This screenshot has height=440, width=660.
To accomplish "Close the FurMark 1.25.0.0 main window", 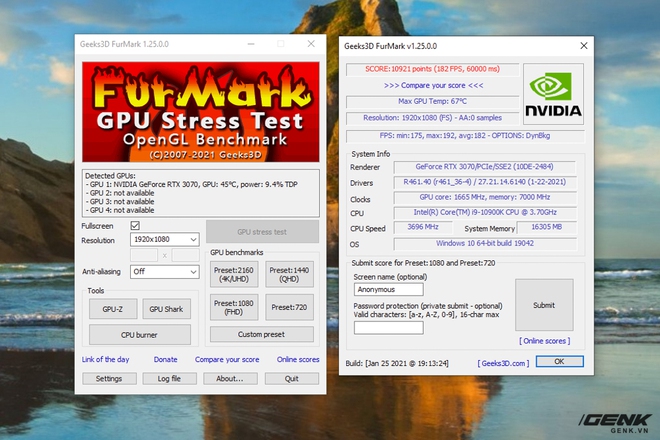I will (x=311, y=44).
